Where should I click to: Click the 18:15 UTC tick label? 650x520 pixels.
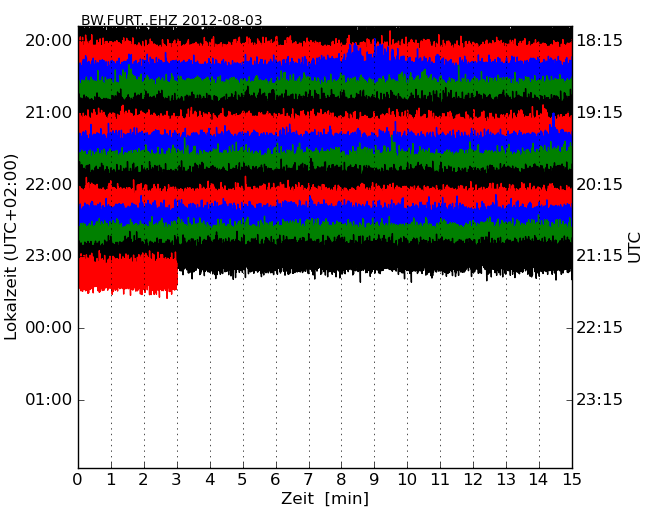[x=599, y=41]
